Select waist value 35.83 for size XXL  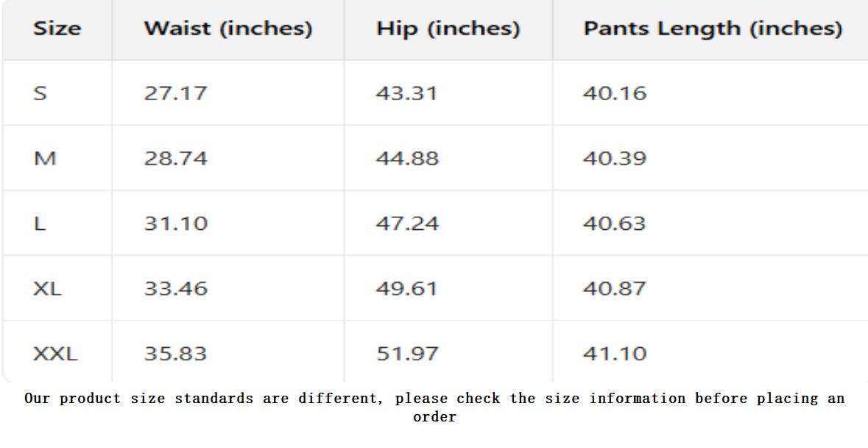(175, 354)
